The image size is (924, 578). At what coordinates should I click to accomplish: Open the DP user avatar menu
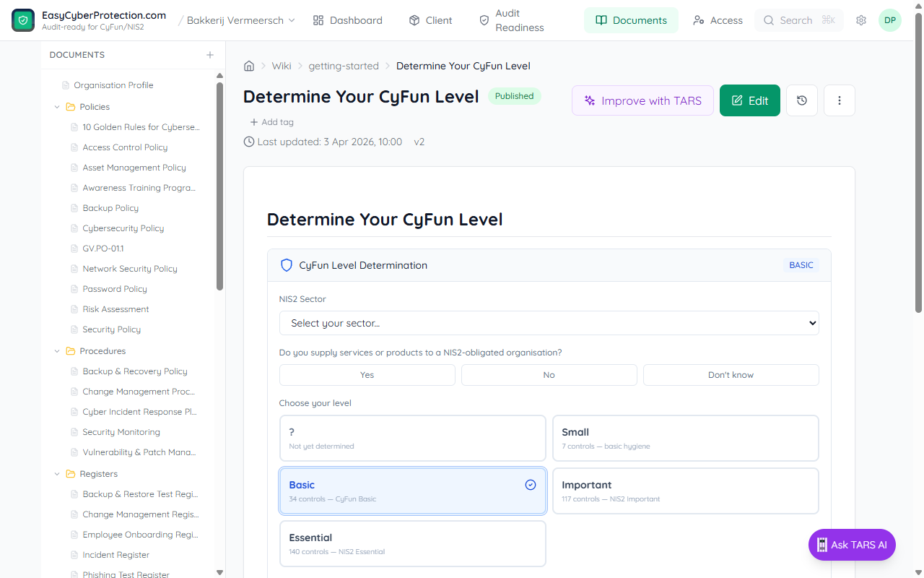tap(890, 20)
